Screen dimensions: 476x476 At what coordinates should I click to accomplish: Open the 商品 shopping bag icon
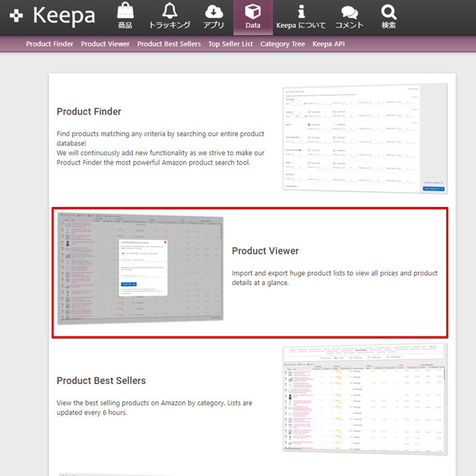click(125, 12)
